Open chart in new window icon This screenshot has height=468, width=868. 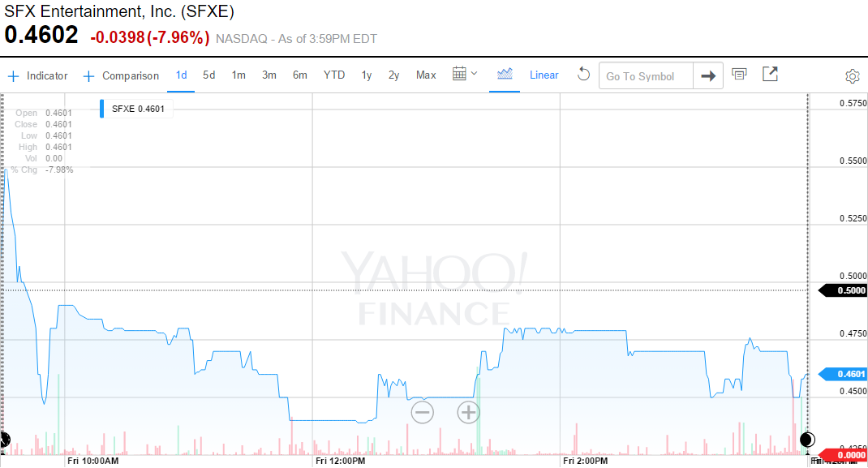pyautogui.click(x=770, y=75)
